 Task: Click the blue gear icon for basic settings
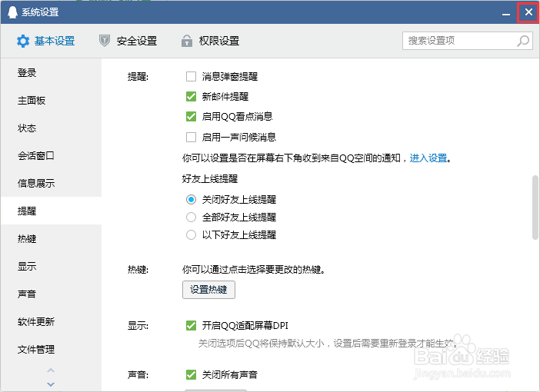click(x=23, y=41)
